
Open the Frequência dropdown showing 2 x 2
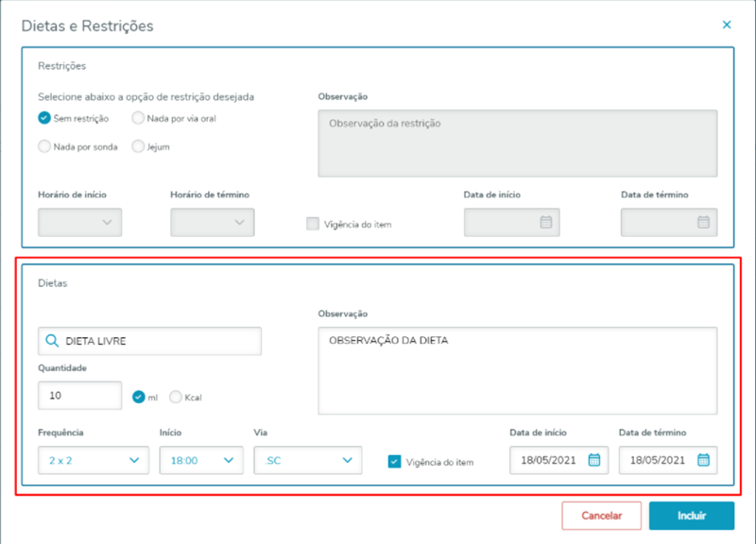[x=94, y=460]
